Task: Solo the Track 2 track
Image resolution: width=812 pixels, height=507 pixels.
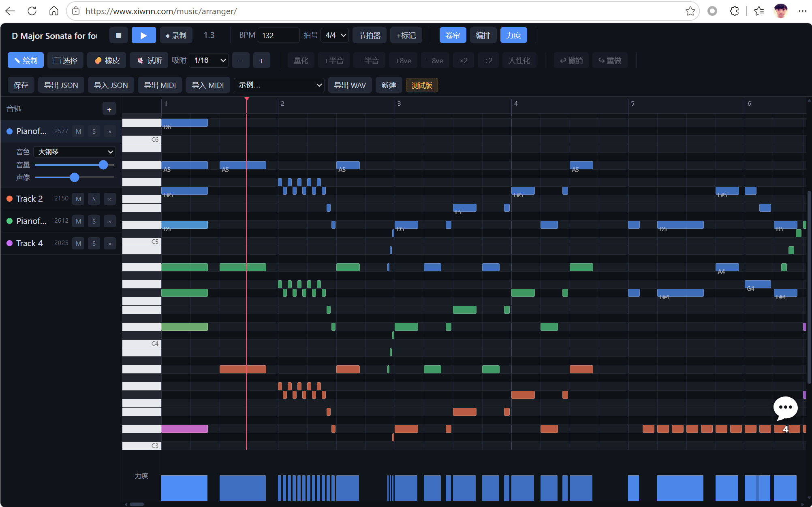Action: (94, 199)
